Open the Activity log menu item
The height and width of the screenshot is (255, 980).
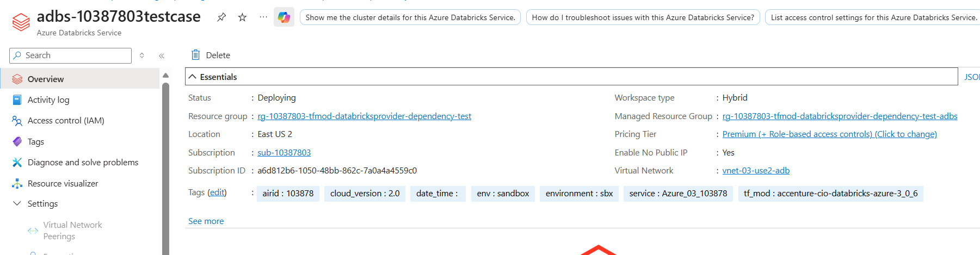(x=48, y=100)
